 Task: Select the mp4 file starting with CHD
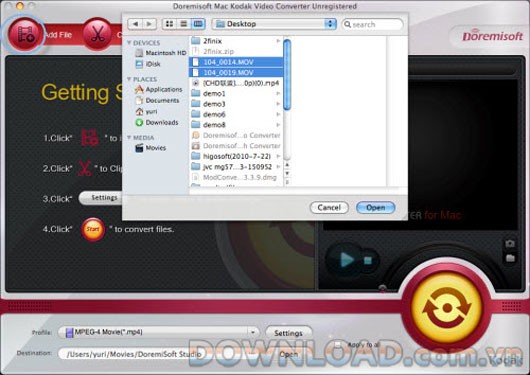tap(236, 83)
